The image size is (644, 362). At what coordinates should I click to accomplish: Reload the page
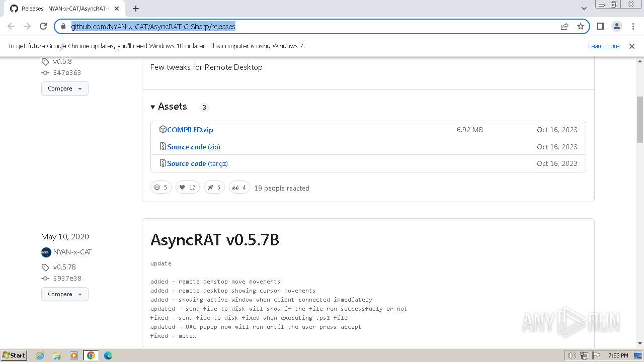point(43,26)
